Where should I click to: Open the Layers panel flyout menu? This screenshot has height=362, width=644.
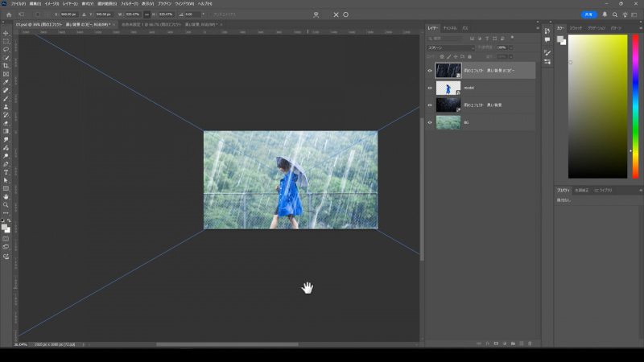[537, 28]
